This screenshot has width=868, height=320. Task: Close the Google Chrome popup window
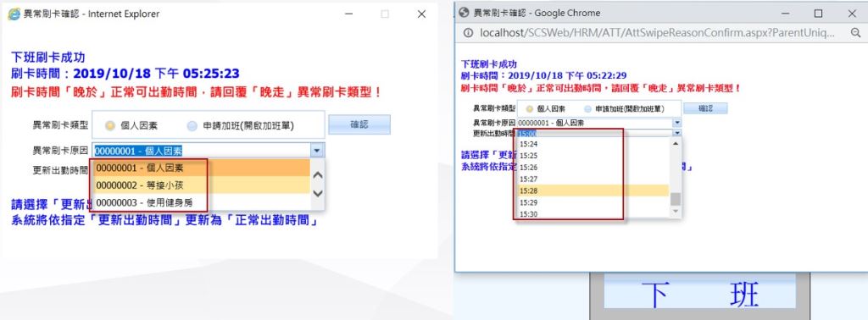pos(852,14)
